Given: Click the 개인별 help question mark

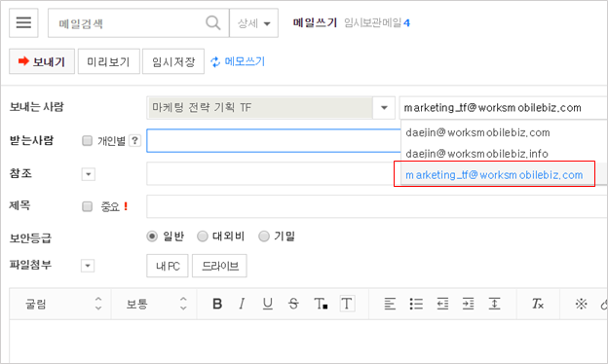Looking at the screenshot, I should point(134,140).
